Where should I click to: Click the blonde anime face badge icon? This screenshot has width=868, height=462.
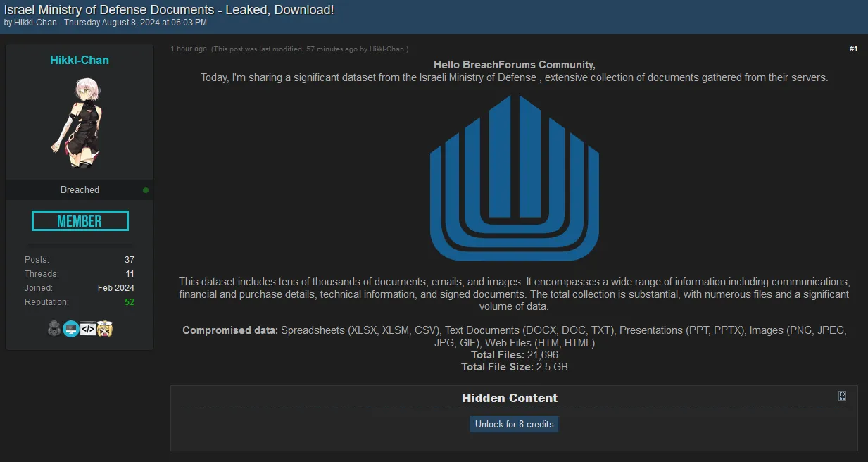[105, 328]
